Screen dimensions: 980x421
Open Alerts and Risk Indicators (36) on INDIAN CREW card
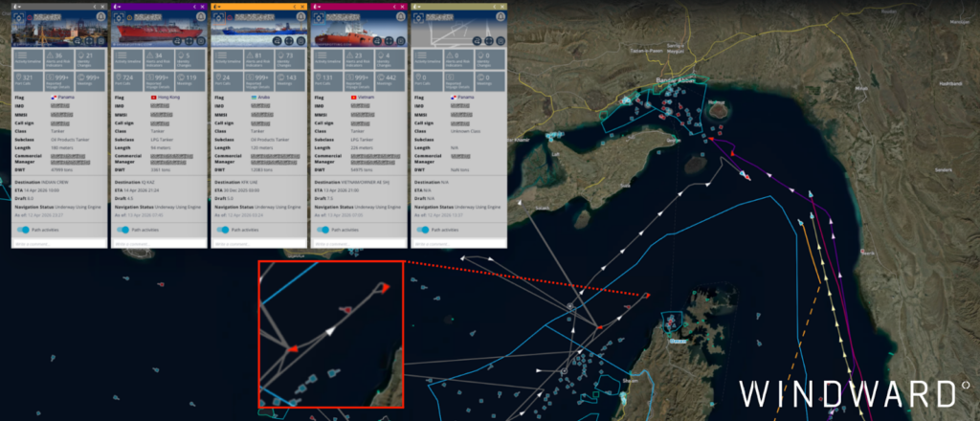point(57,58)
